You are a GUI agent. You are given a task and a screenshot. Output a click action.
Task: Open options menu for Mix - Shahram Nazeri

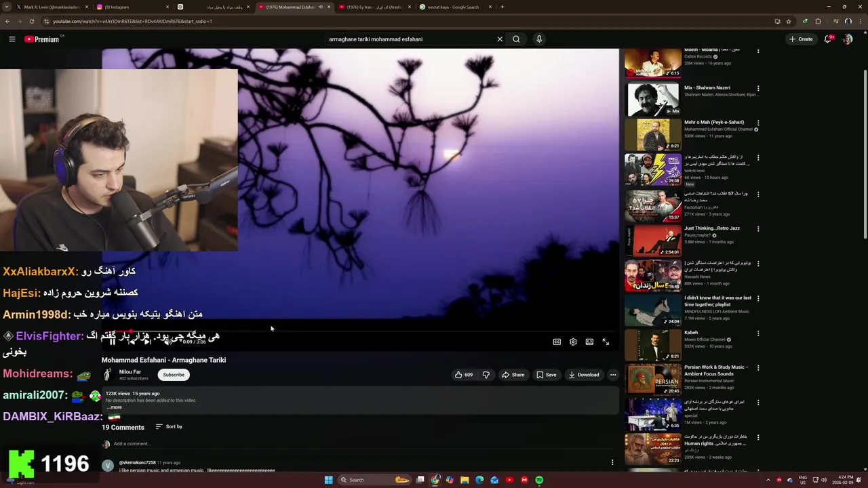click(x=758, y=88)
